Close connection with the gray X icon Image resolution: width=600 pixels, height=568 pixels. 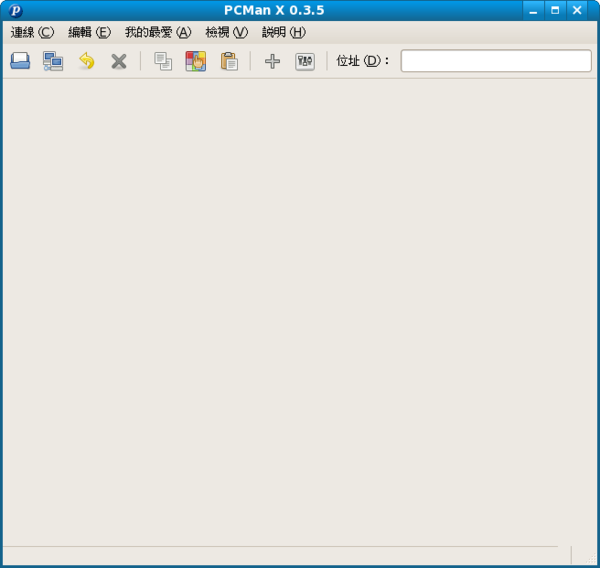point(119,61)
